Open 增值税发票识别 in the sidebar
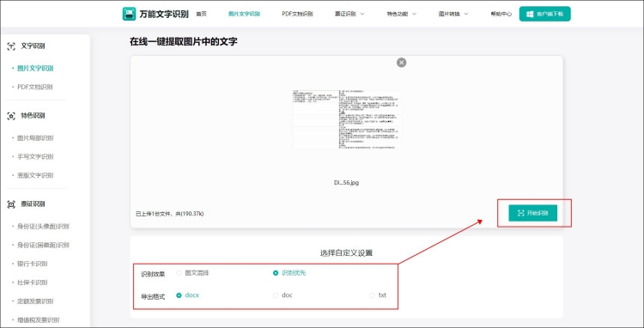The height and width of the screenshot is (328, 644). (x=38, y=319)
